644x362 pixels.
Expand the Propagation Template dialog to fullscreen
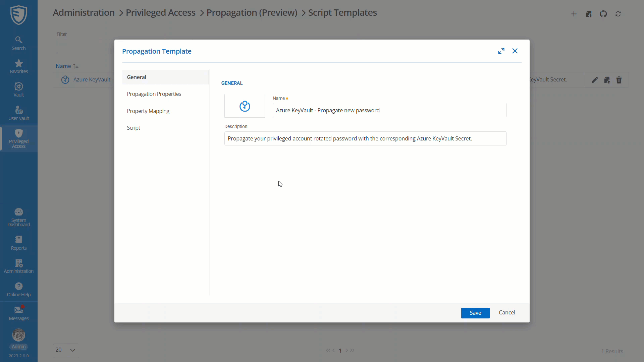pos(501,51)
